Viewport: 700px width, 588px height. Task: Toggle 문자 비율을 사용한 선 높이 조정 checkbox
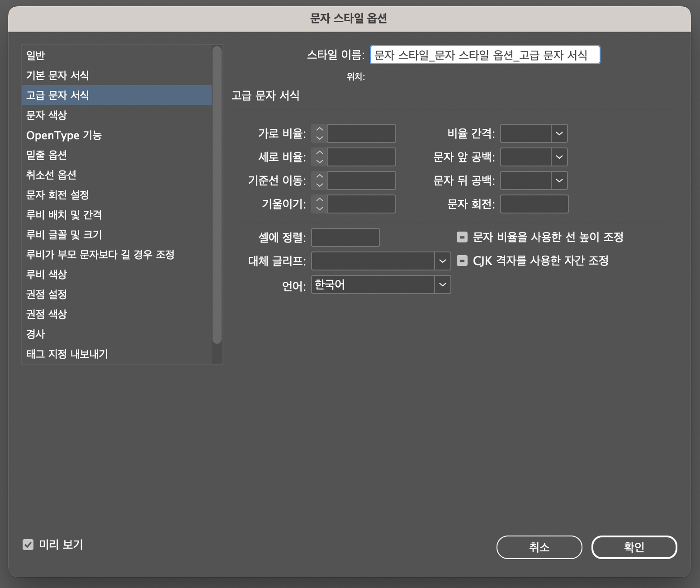tap(462, 237)
